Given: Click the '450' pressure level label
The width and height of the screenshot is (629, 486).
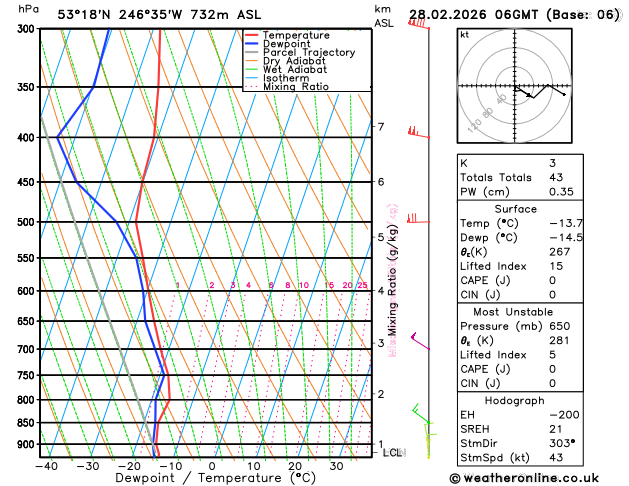Looking at the screenshot, I should tap(28, 182).
